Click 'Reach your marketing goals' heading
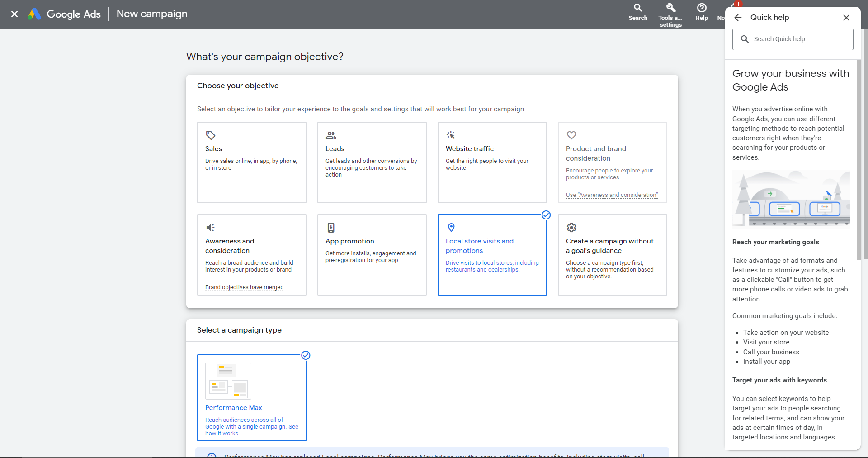The width and height of the screenshot is (868, 458). pos(776,242)
